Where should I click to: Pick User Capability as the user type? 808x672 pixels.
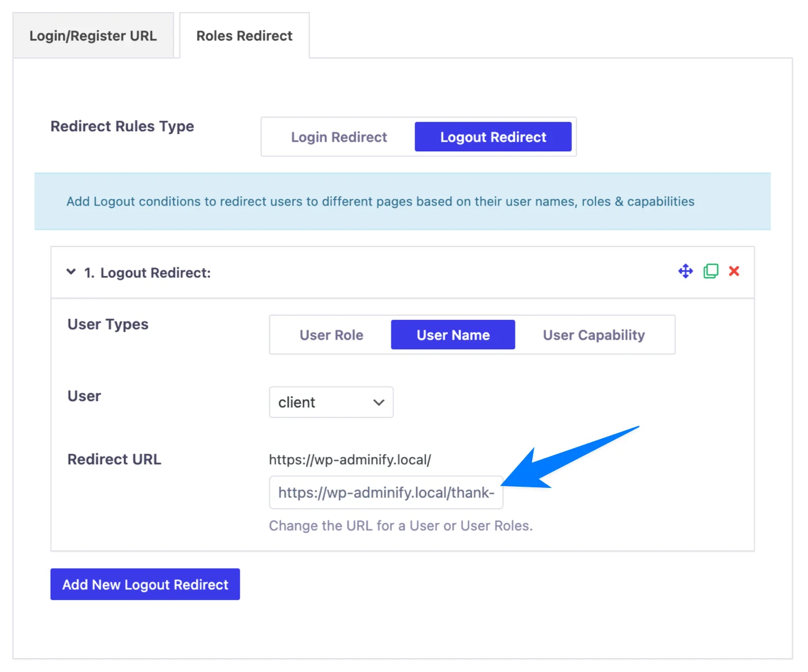[x=594, y=334]
